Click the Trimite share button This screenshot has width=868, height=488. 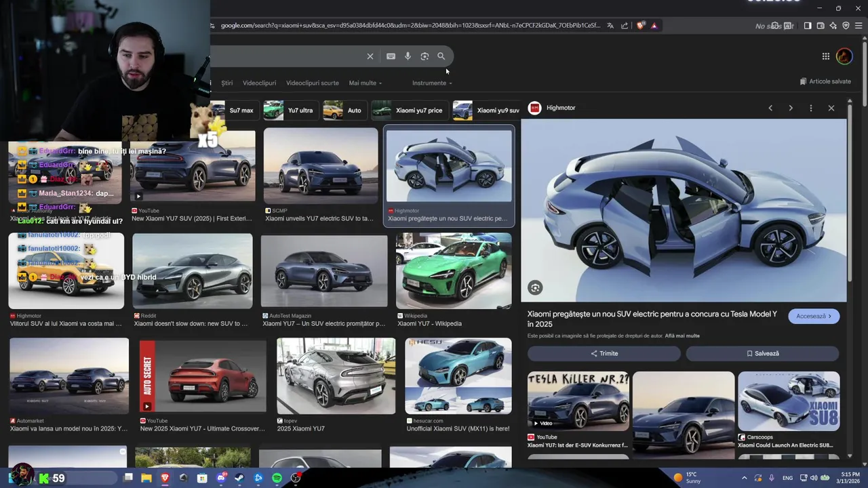click(604, 353)
